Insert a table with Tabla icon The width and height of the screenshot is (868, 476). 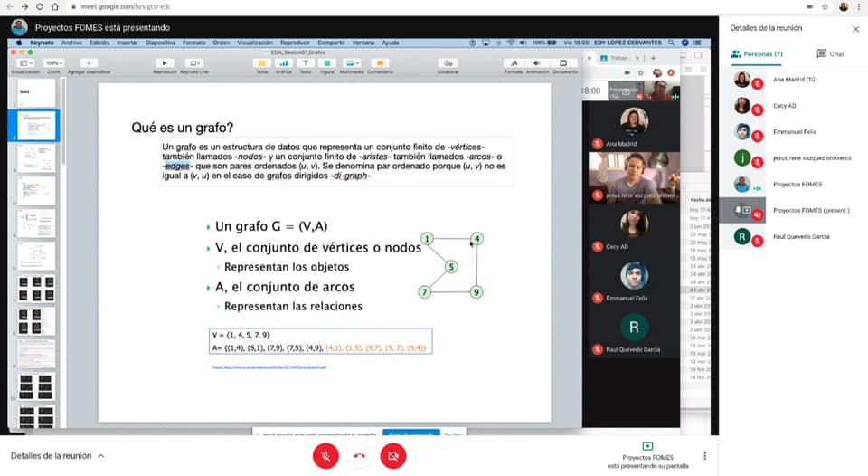[262, 63]
